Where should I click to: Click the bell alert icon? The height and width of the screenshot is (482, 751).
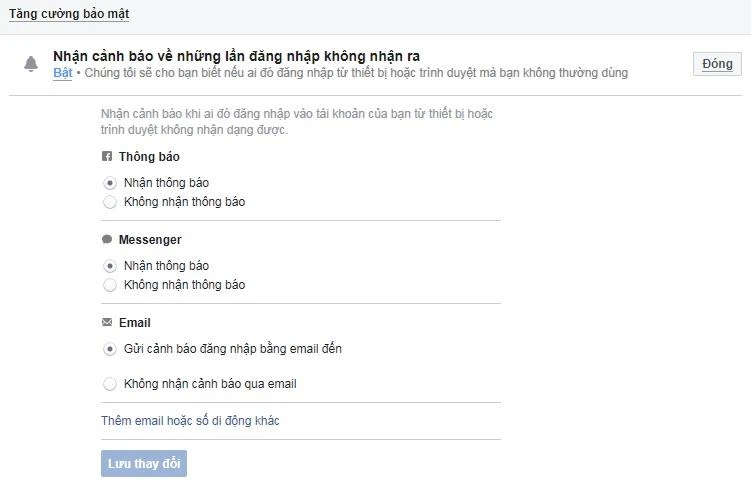point(31,65)
